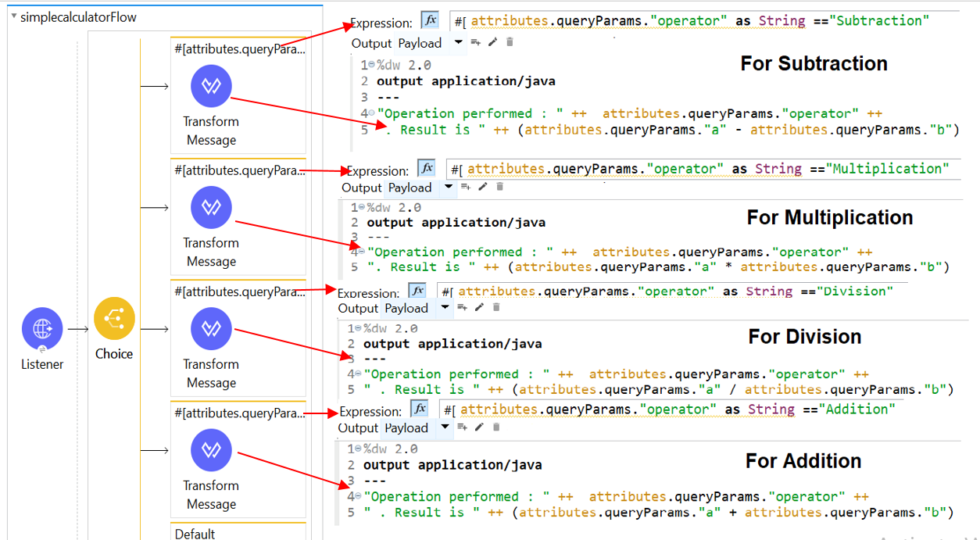Viewport: 980px width, 540px height.
Task: Fold line 4 in the Addition script
Action: tap(357, 497)
